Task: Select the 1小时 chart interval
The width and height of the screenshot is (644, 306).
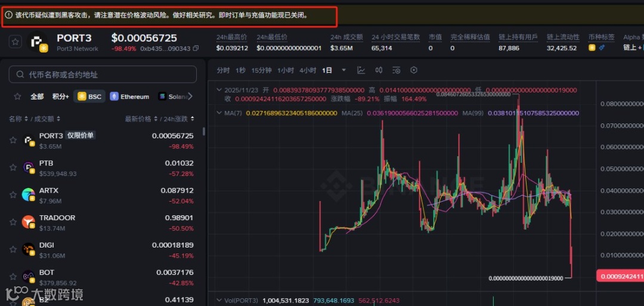Action: (x=286, y=70)
